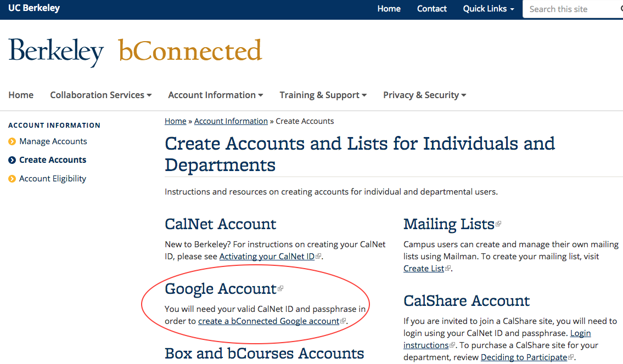Screen dimensions: 623x364
Task: Click the bConnected site logo
Action: 190,51
